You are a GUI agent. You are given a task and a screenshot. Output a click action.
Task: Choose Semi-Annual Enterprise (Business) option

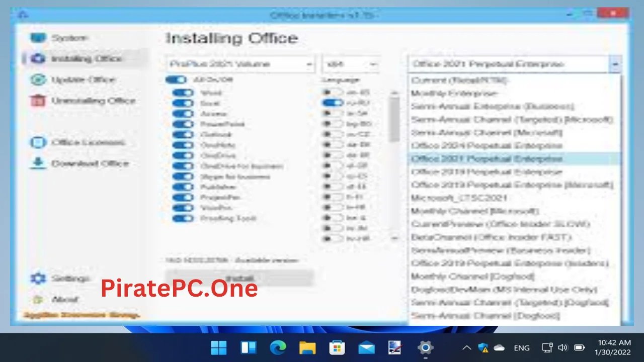pyautogui.click(x=514, y=107)
